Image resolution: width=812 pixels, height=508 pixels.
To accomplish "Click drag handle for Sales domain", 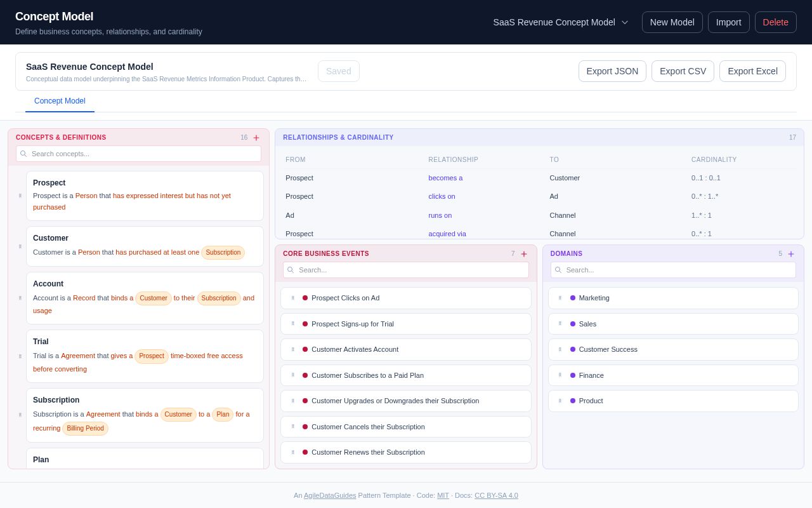I will pyautogui.click(x=560, y=324).
